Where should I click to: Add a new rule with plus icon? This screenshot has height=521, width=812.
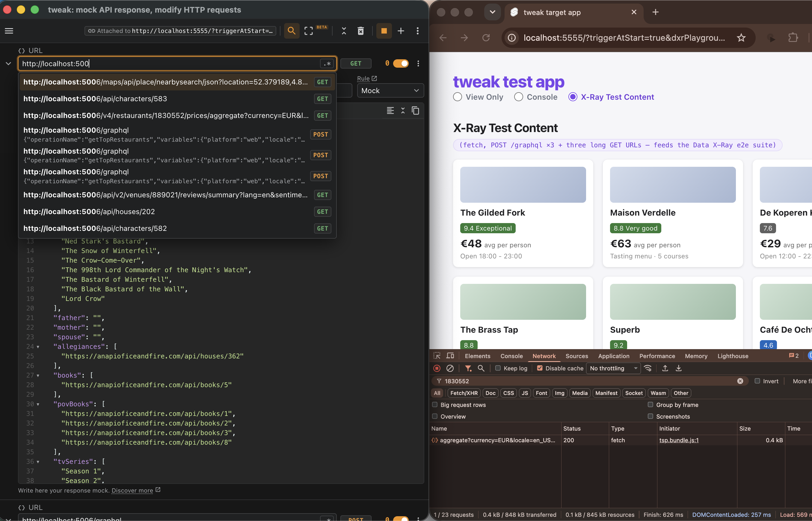[x=401, y=31]
